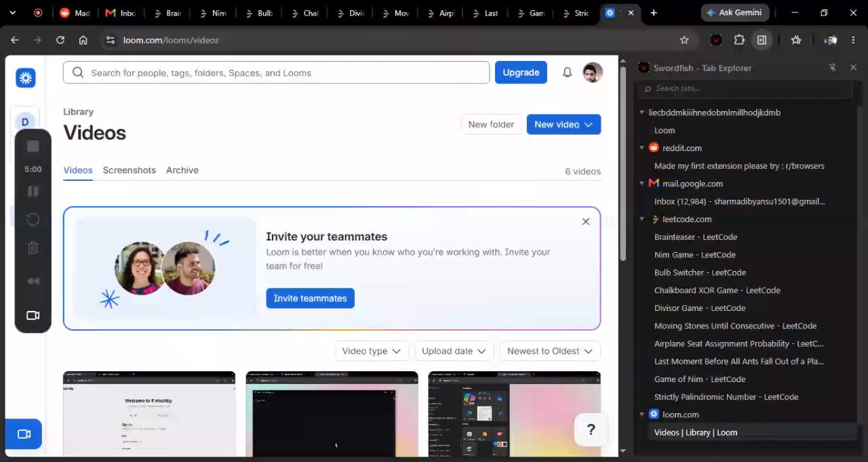Click the Search tabs field in Tab Explorer
Image resolution: width=868 pixels, height=462 pixels.
click(x=746, y=88)
